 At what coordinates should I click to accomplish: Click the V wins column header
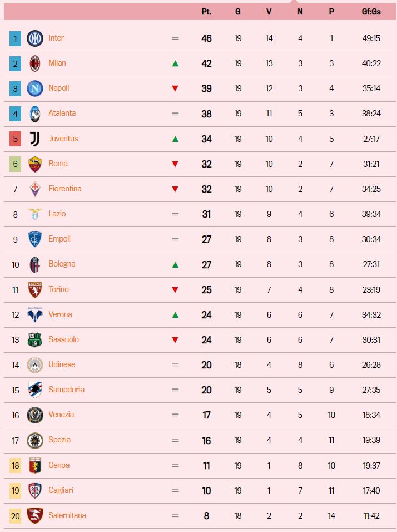[269, 11]
